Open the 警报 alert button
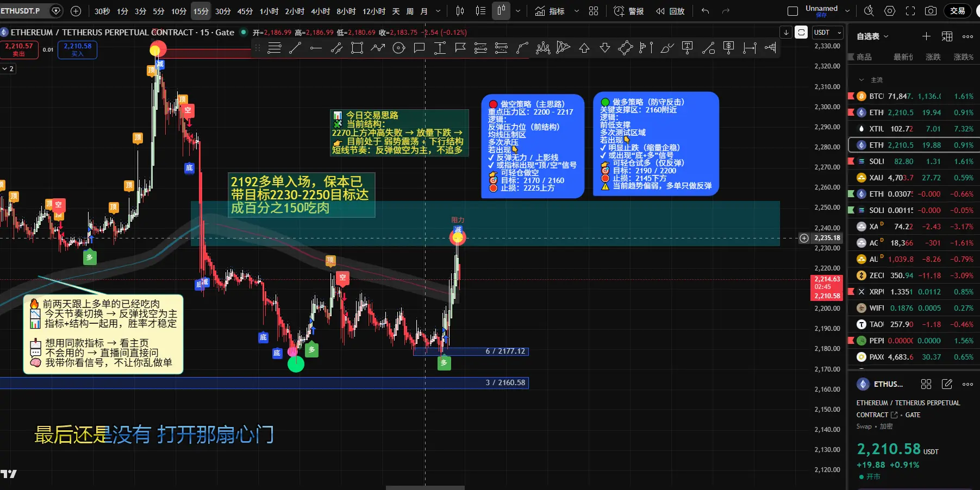Viewport: 980px width, 490px height. click(x=629, y=11)
